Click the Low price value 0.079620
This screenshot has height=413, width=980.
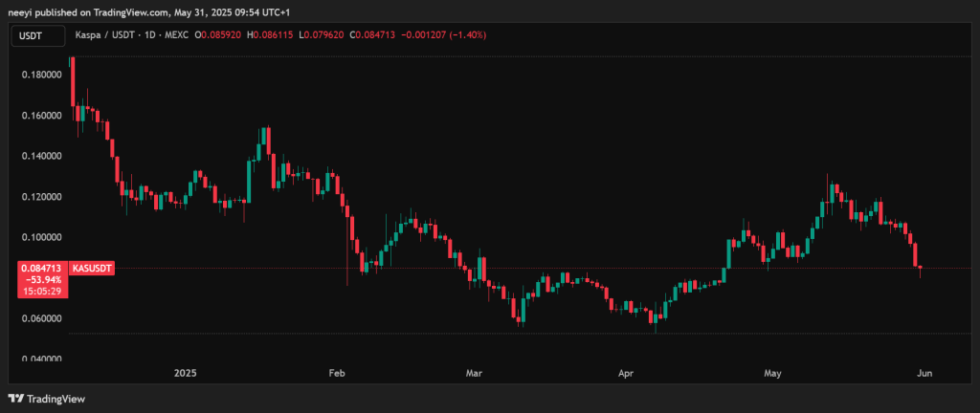point(323,35)
